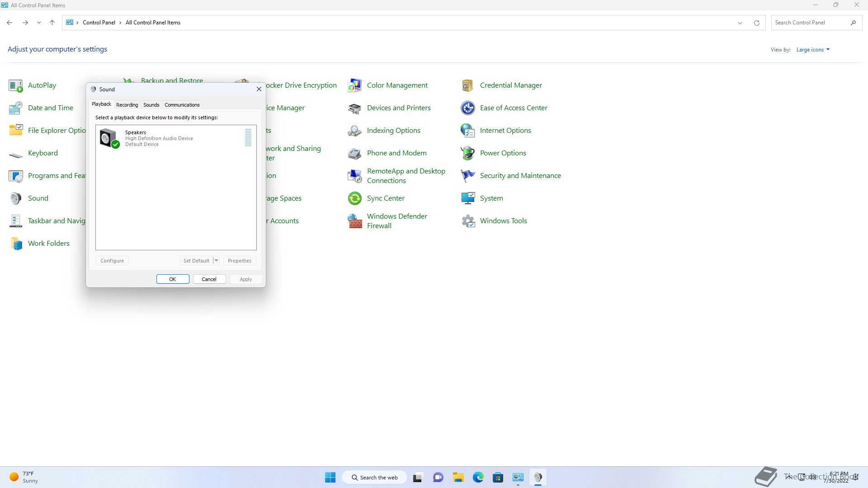Viewport: 868px width, 488px height.
Task: Open the Windows Start menu
Action: pos(330,477)
